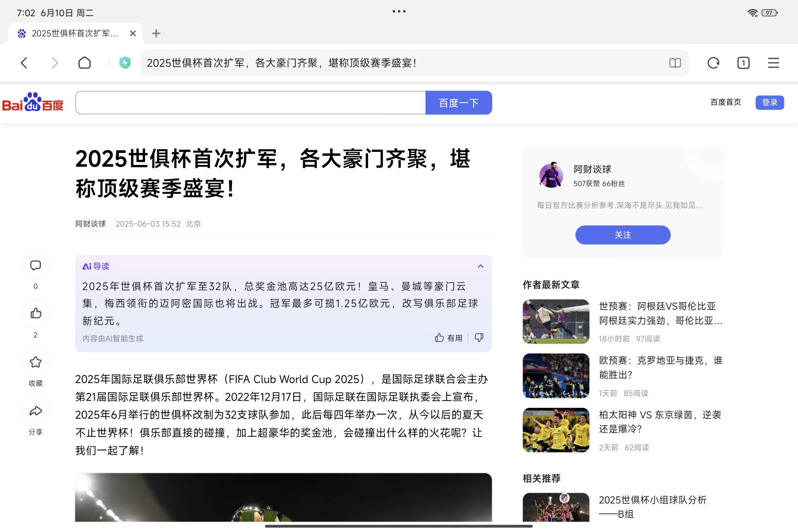Open the 阿财谈球 profile avatar
798x532 pixels.
551,175
